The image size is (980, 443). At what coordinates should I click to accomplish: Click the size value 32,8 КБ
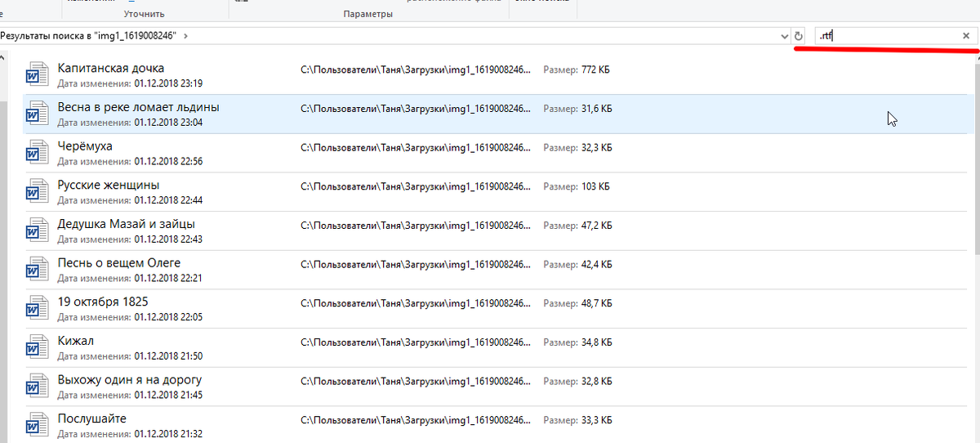(597, 382)
